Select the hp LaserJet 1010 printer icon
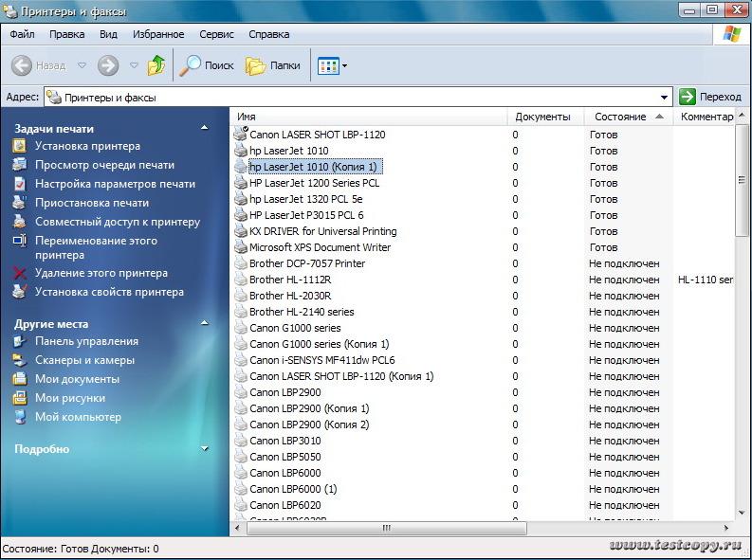 click(241, 151)
